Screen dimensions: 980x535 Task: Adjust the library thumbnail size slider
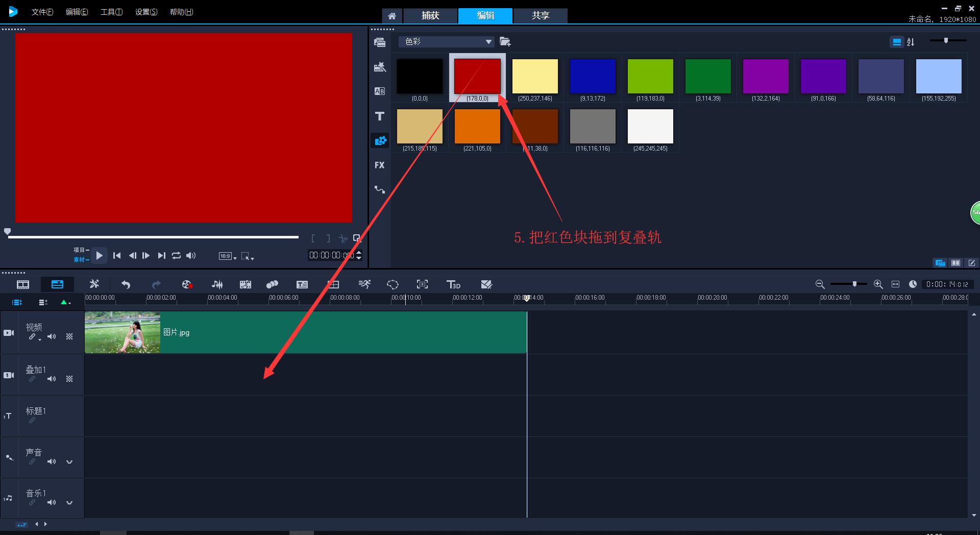coord(948,40)
